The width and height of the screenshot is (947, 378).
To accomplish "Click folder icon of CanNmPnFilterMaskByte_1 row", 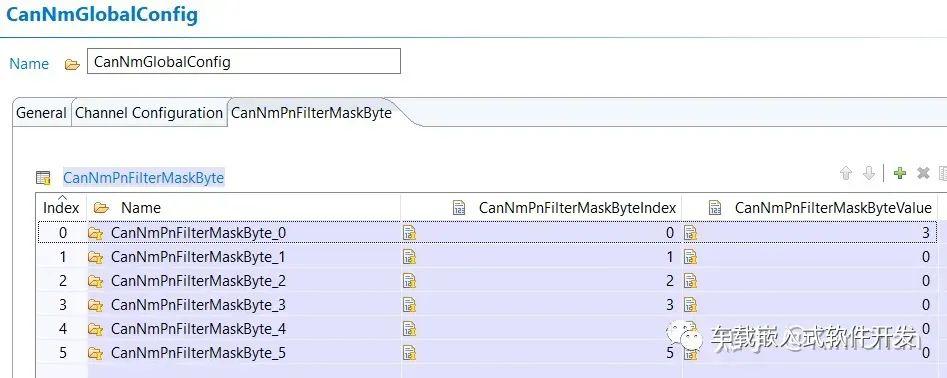I will pos(95,257).
